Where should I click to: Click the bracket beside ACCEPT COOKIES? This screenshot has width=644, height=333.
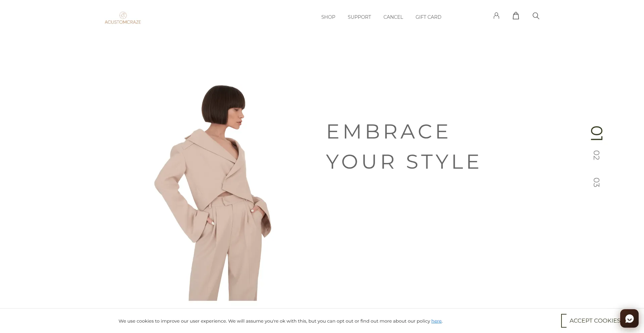point(563,321)
